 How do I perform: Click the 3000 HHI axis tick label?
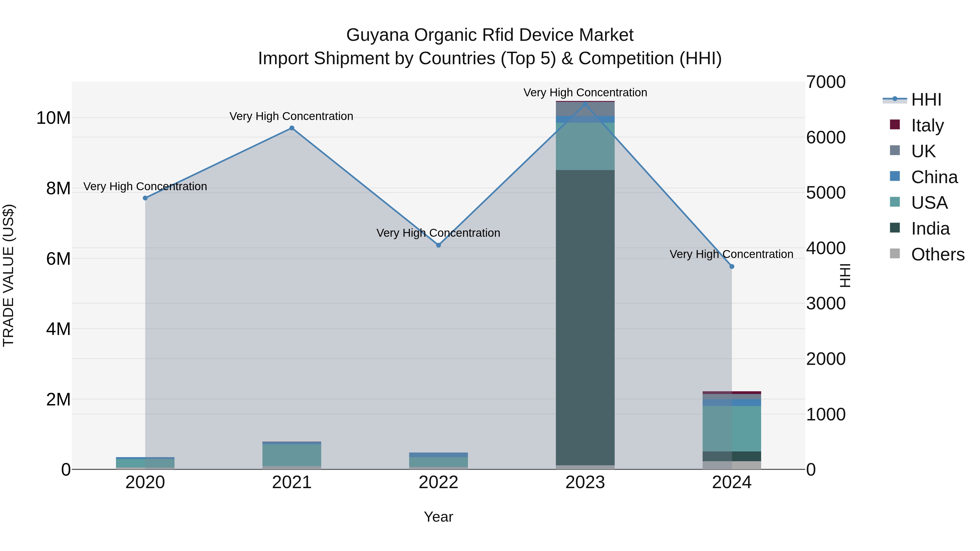826,303
